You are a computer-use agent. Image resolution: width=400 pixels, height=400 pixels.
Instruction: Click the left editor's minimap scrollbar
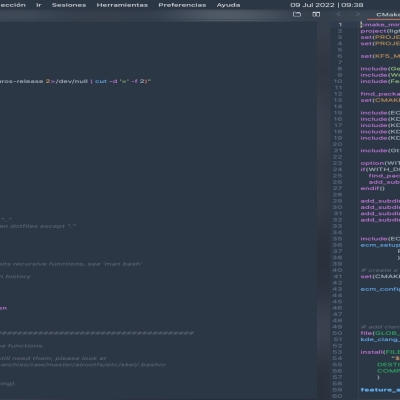[323, 210]
